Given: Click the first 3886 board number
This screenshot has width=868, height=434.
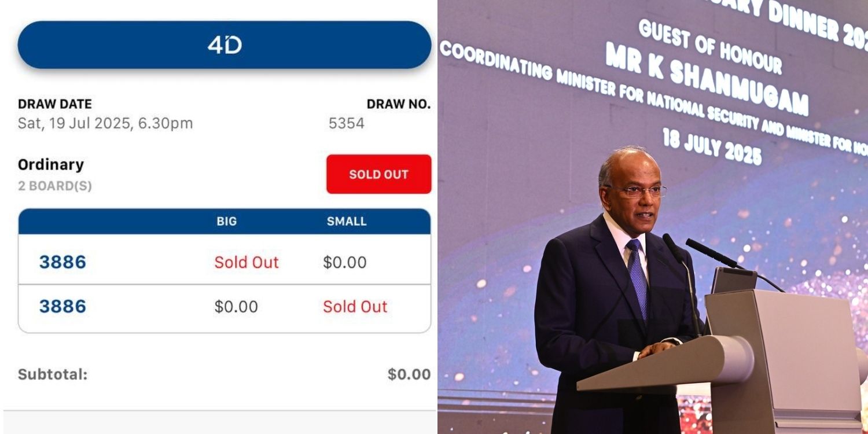Looking at the screenshot, I should coord(62,262).
